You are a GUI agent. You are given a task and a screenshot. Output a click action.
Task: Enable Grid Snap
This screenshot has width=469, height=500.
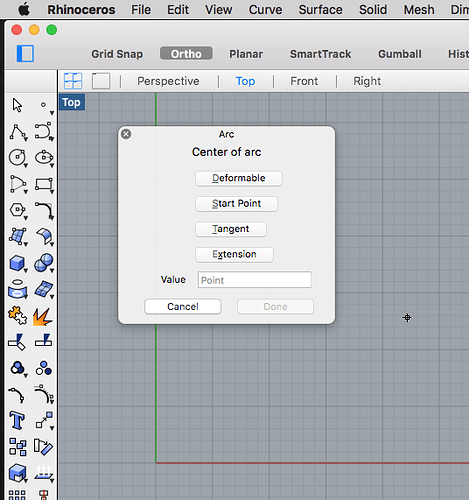[117, 54]
